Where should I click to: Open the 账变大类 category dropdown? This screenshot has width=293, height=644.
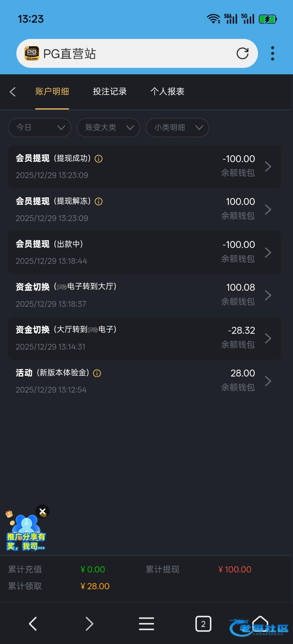click(108, 128)
